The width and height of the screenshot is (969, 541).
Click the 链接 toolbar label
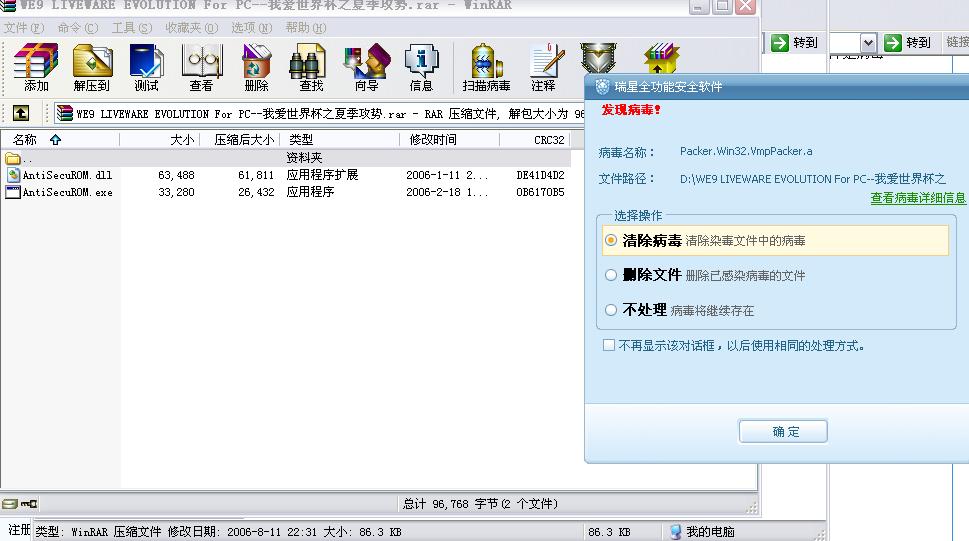[x=957, y=42]
